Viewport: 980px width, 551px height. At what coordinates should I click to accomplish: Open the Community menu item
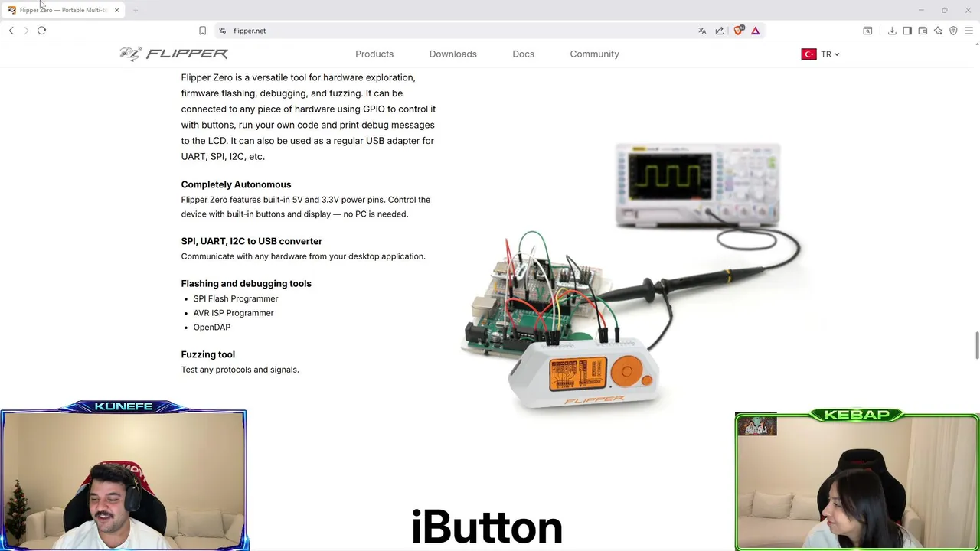tap(595, 54)
